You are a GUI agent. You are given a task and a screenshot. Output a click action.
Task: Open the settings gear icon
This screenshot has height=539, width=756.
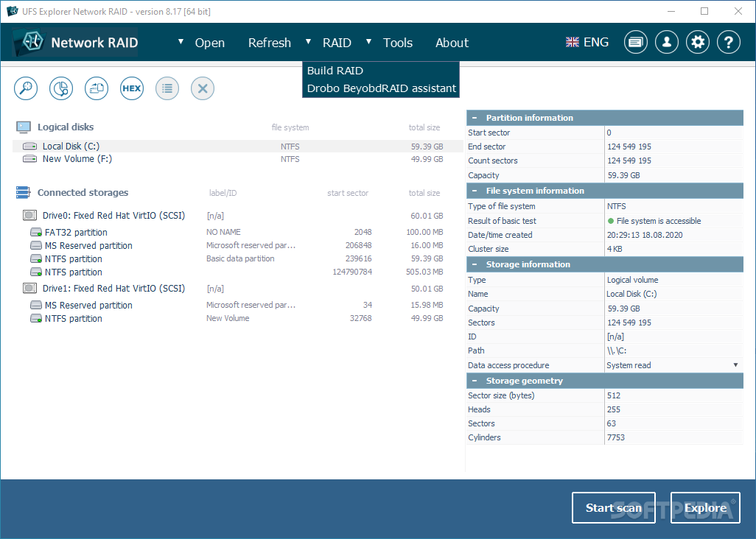pyautogui.click(x=698, y=43)
